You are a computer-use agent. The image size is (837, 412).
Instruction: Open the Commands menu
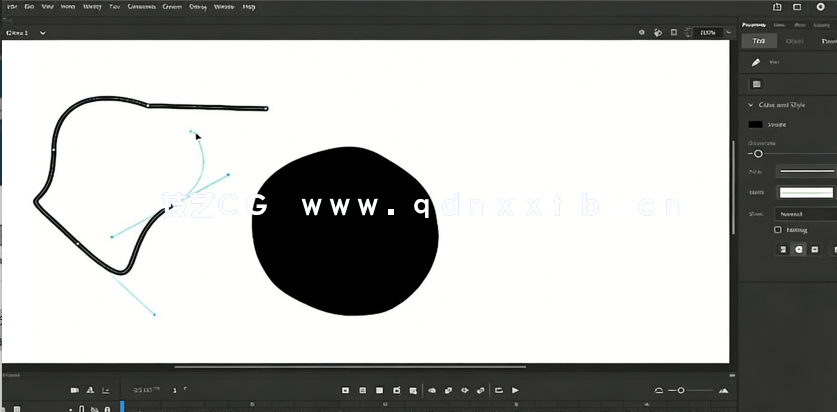(141, 7)
